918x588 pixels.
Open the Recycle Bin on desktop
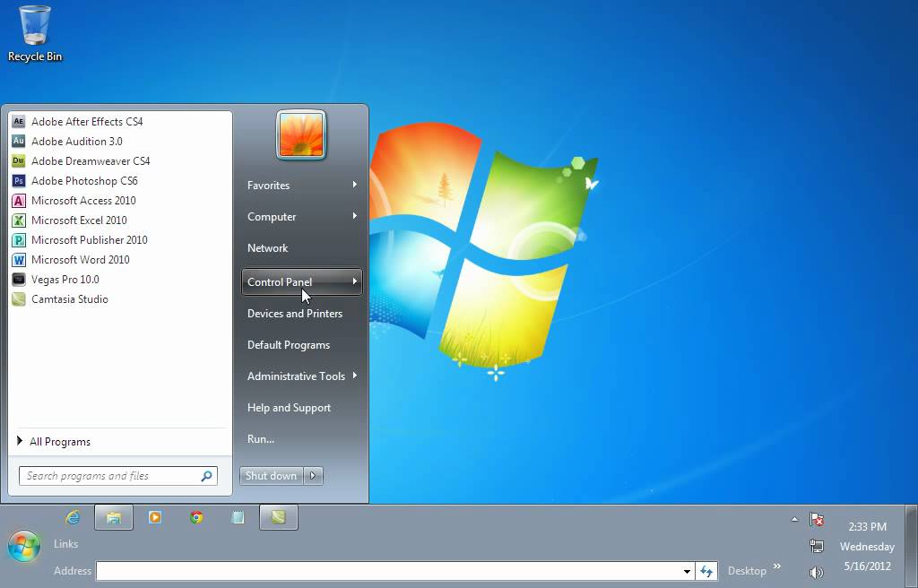point(35,33)
